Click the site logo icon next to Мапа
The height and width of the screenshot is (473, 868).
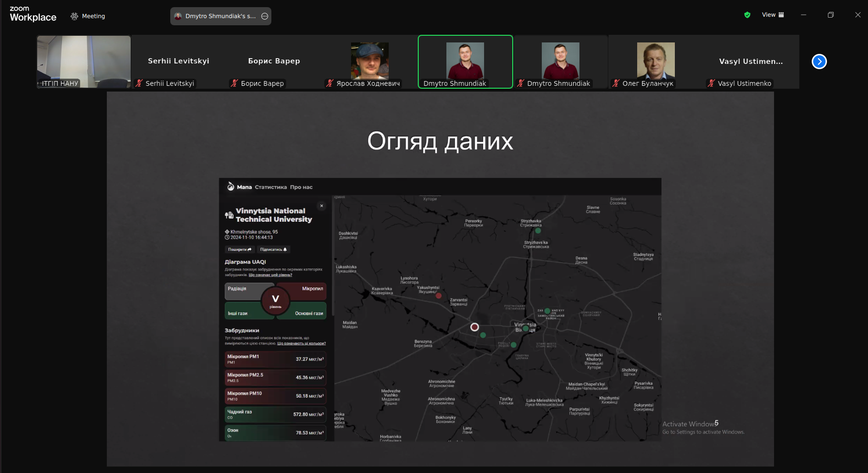(231, 186)
